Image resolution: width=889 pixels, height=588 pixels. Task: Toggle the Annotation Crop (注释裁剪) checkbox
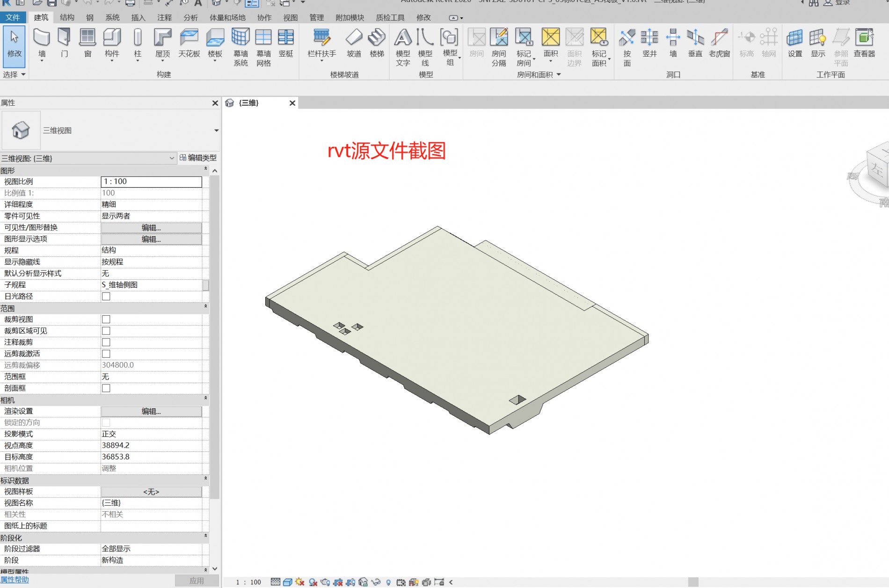(106, 342)
